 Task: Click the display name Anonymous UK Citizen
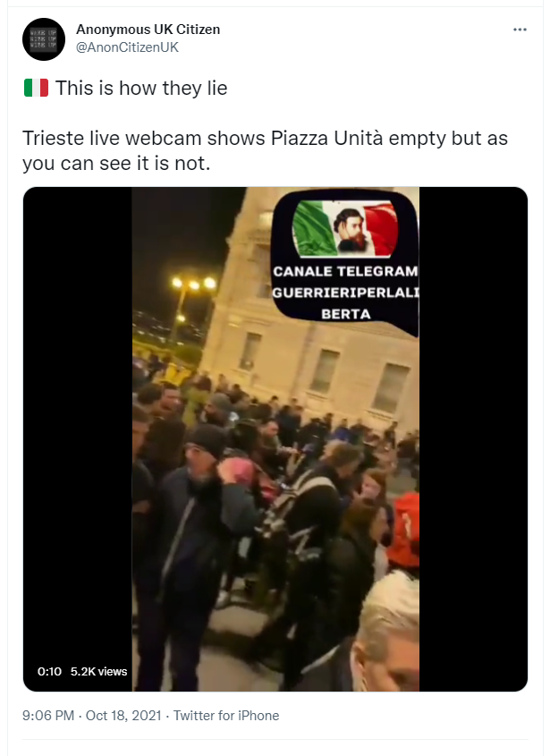[148, 30]
